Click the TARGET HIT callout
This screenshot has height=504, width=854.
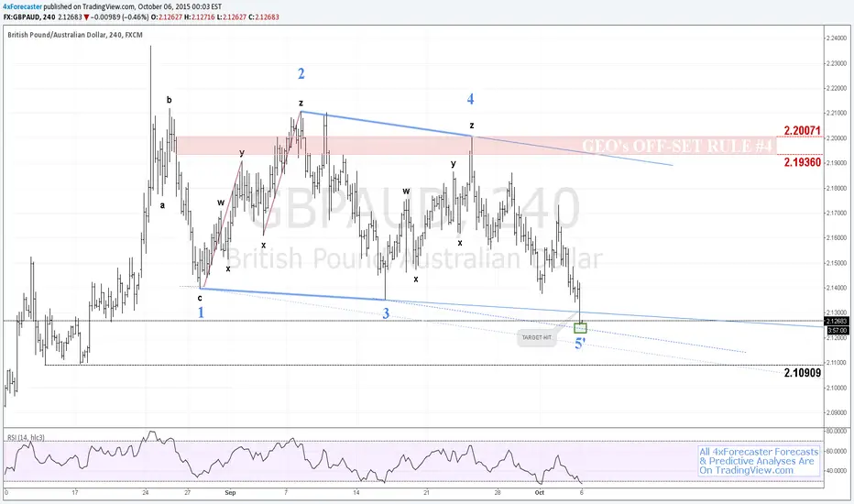pos(536,338)
